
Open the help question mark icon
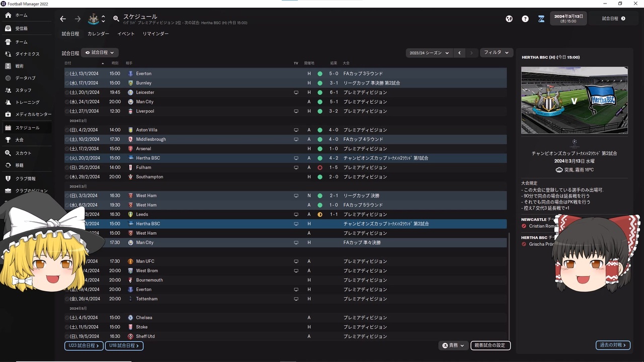(x=525, y=19)
